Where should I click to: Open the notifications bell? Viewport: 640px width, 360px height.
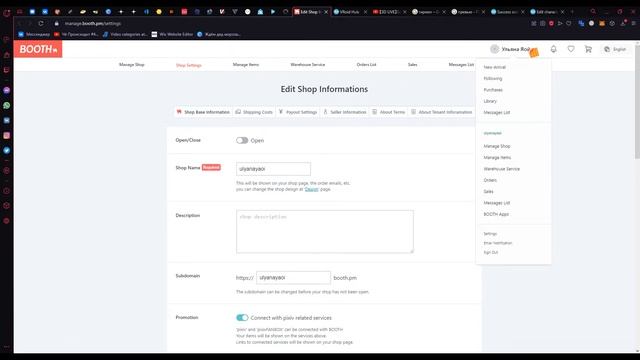pos(553,49)
